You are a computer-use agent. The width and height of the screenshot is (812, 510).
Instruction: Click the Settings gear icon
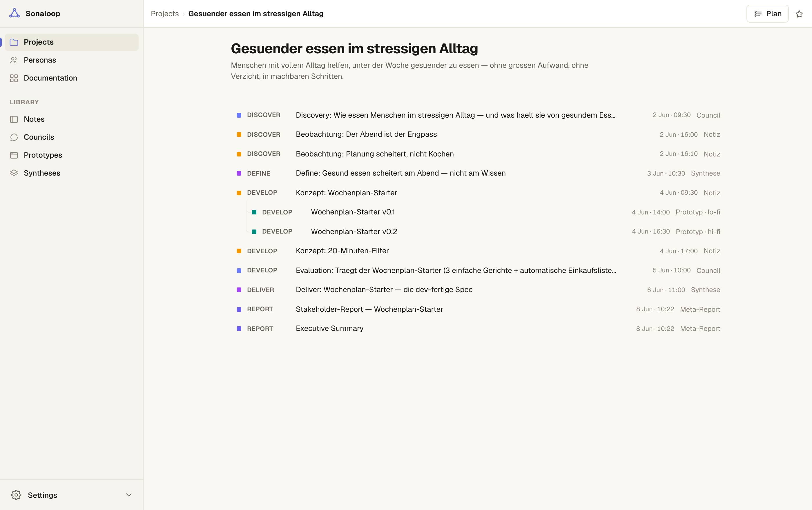[16, 495]
